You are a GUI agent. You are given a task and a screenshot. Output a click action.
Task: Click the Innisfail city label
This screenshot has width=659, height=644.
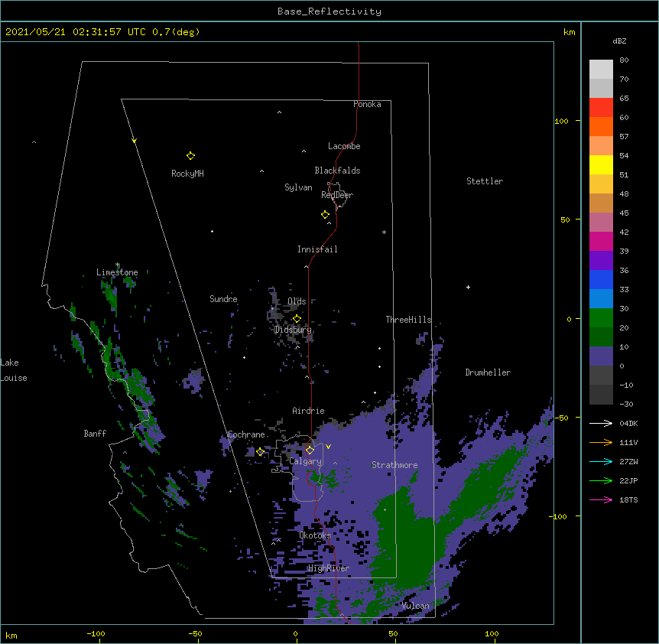click(x=317, y=249)
